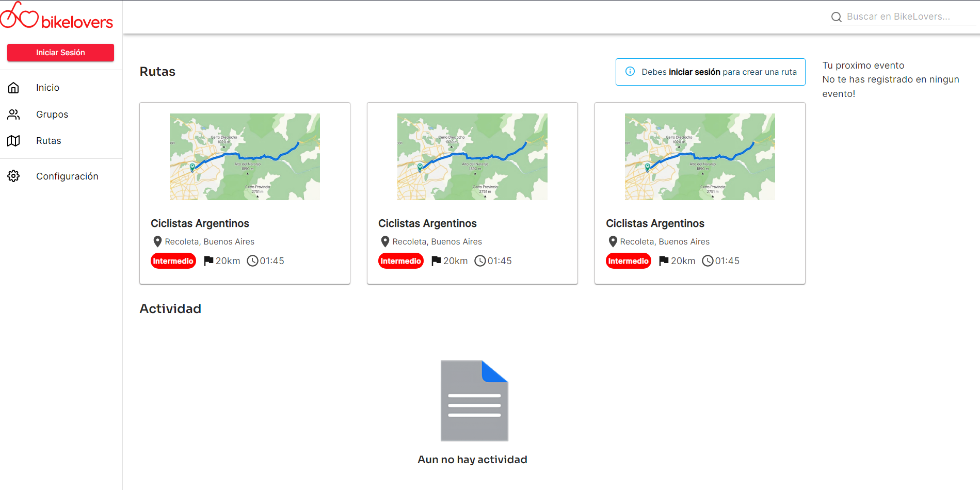Viewport: 980px width, 490px height.
Task: Click location pin icon in third route card
Action: (613, 241)
